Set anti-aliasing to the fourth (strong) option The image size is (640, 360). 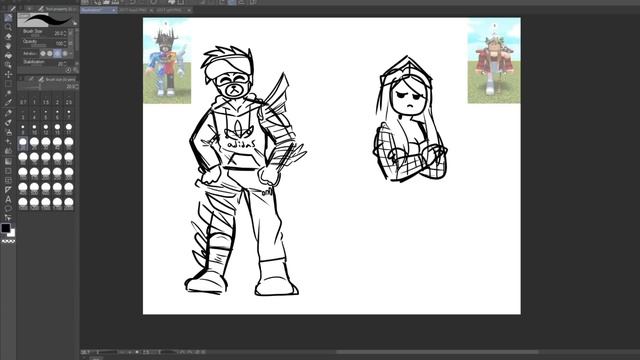click(x=65, y=53)
